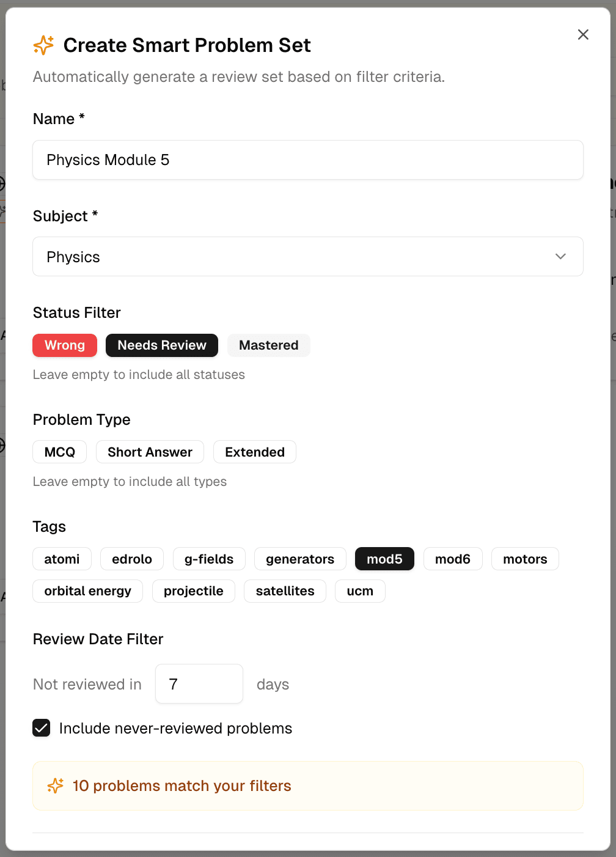Enable the Mastered status filter
This screenshot has height=857, width=616.
click(268, 345)
